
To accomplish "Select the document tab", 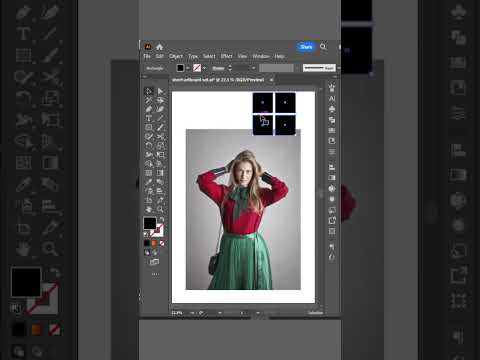I will [218, 80].
